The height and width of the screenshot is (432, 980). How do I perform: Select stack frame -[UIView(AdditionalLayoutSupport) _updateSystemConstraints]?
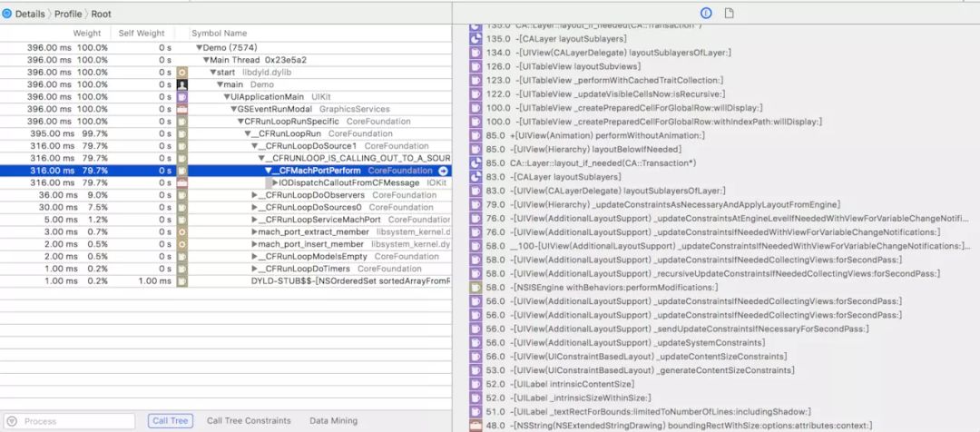(637, 342)
